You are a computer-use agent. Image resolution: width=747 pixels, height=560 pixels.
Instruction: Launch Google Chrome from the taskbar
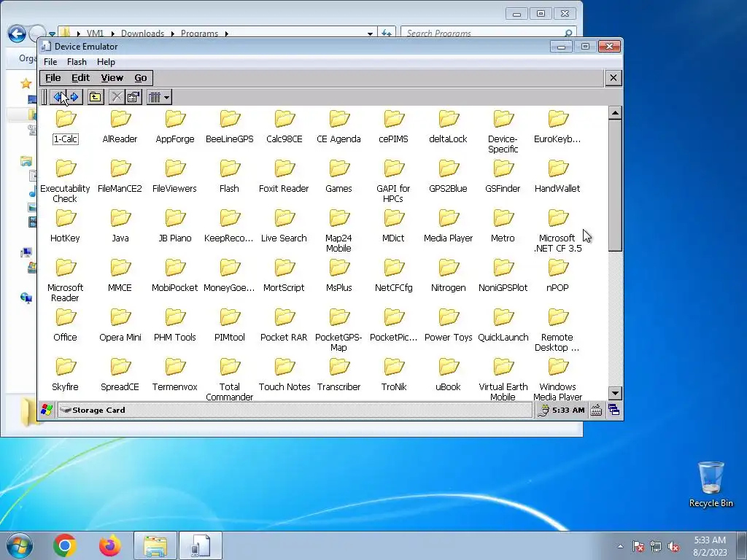click(65, 545)
